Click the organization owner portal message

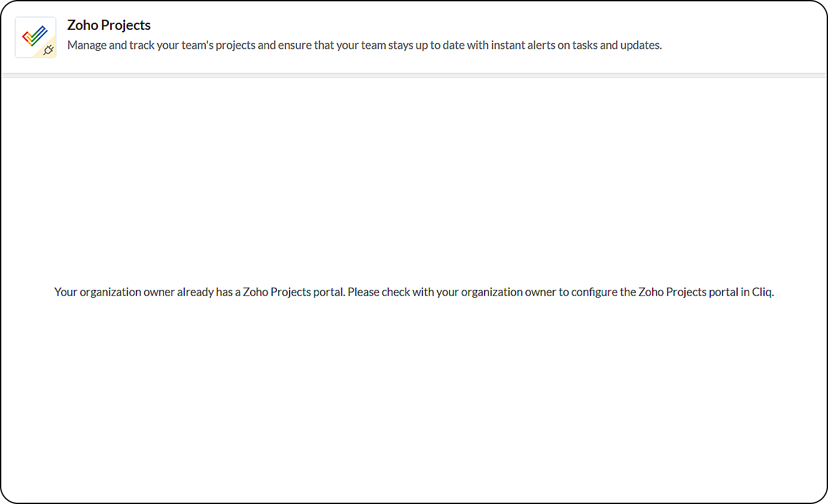pos(414,292)
